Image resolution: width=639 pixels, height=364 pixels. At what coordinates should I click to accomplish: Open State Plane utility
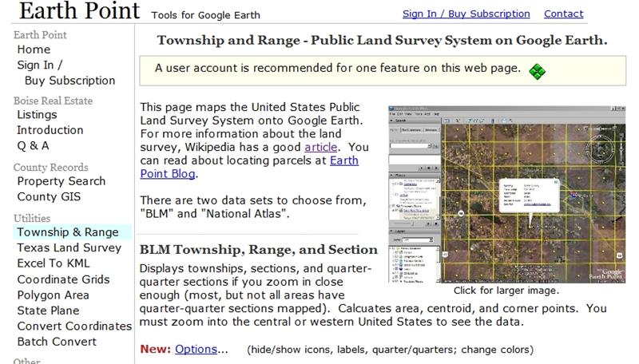click(x=48, y=311)
